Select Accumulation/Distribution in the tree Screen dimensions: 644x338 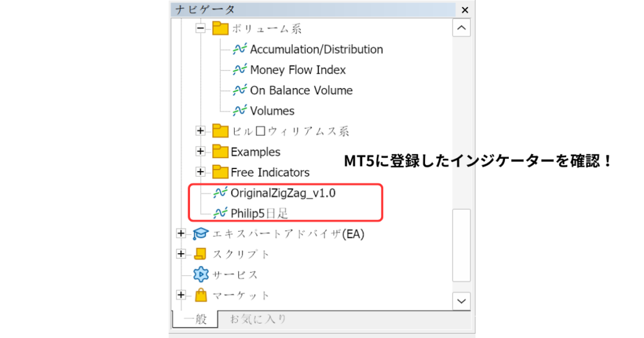point(316,49)
